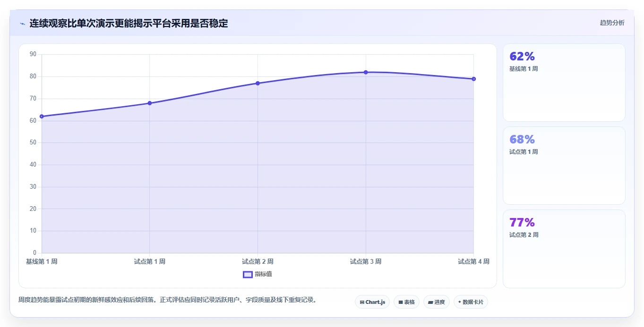Image resolution: width=644 pixels, height=327 pixels.
Task: Click the 基线第 1 周 data point on chart
Action: pyautogui.click(x=42, y=117)
